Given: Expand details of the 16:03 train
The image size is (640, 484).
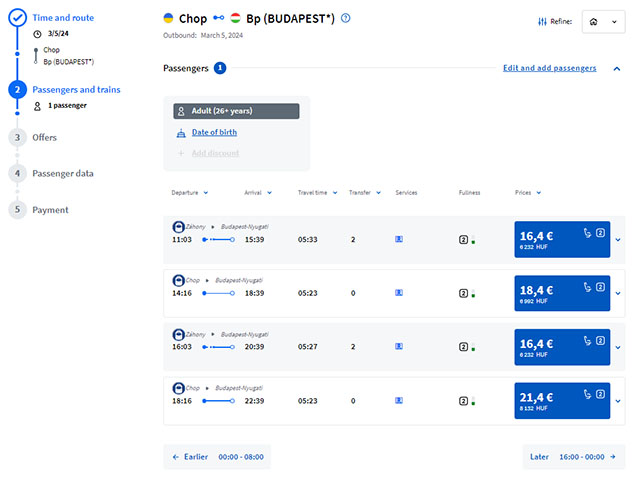Looking at the screenshot, I should [x=618, y=348].
